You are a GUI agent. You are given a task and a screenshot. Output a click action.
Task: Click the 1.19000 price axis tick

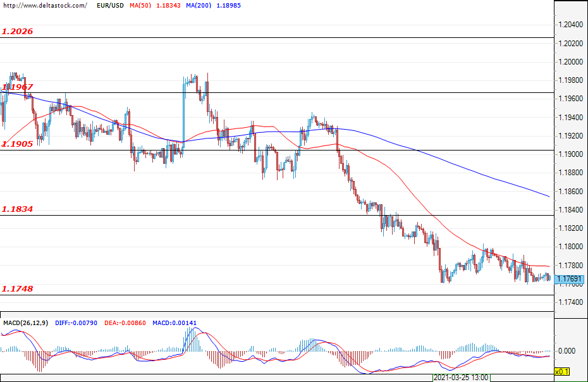(x=570, y=154)
